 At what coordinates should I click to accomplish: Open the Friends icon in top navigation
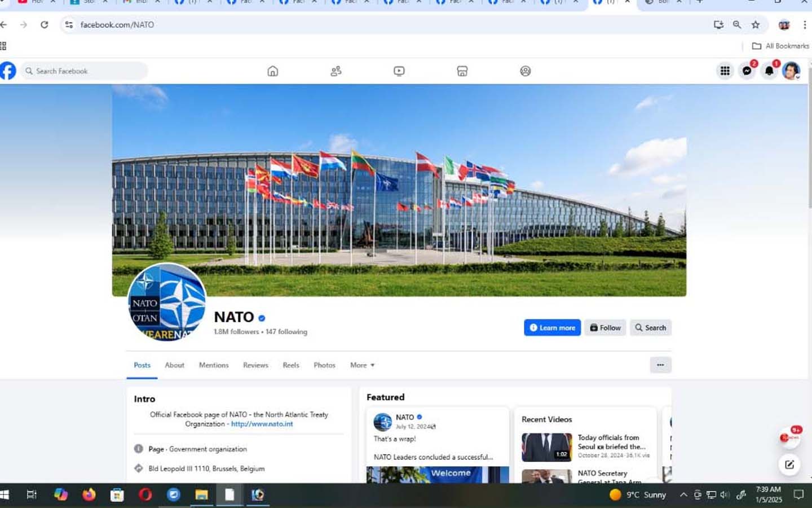click(x=336, y=71)
